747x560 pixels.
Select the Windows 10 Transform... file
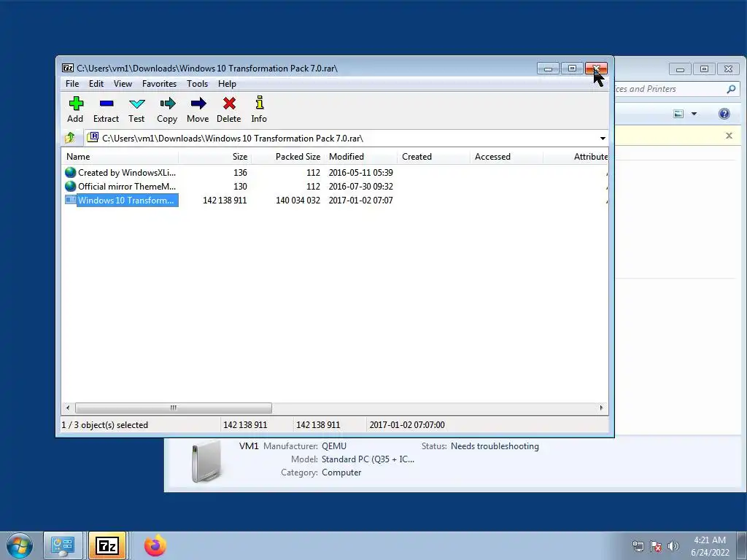click(127, 200)
